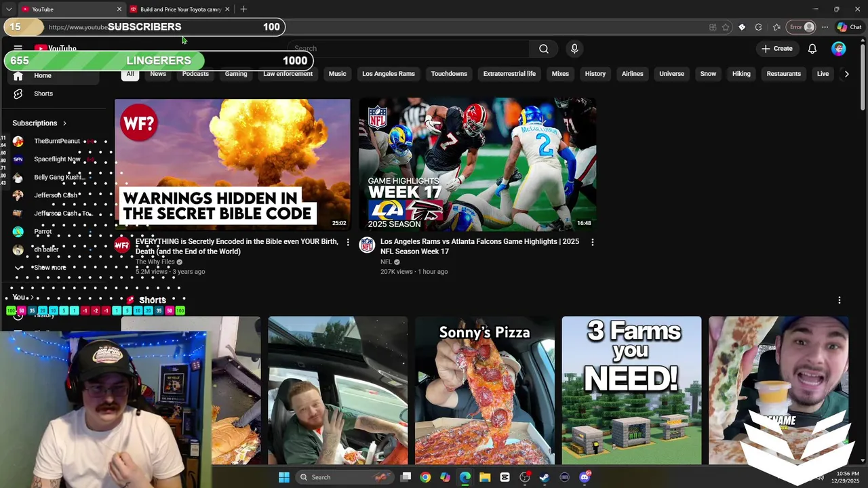Open taskbar clock showing 10:56 PM
This screenshot has width=868, height=488.
coord(848,477)
